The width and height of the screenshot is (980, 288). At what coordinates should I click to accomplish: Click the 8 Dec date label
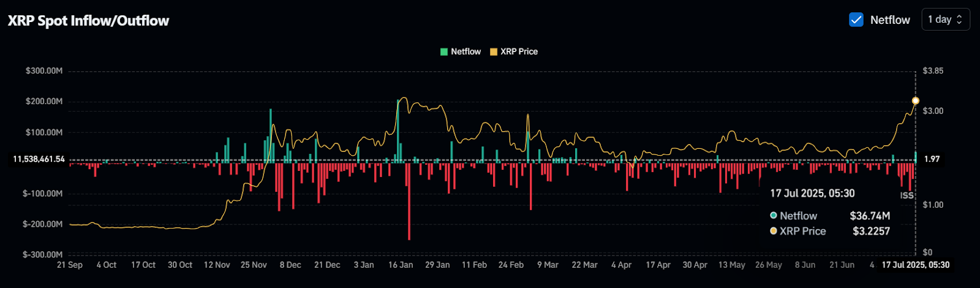click(290, 265)
